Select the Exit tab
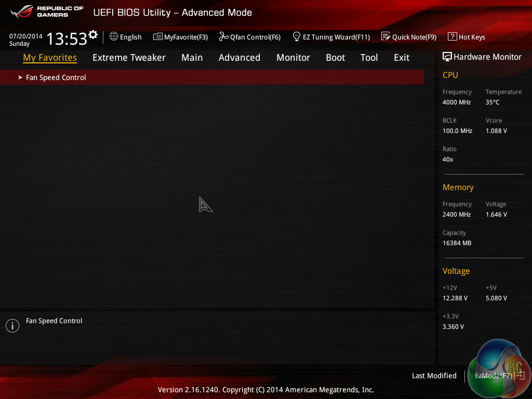Screen dimensions: 532x399 pos(402,58)
